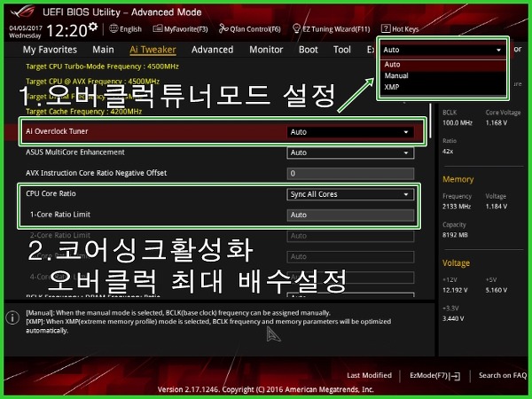Switch to the Tool tab

point(342,50)
